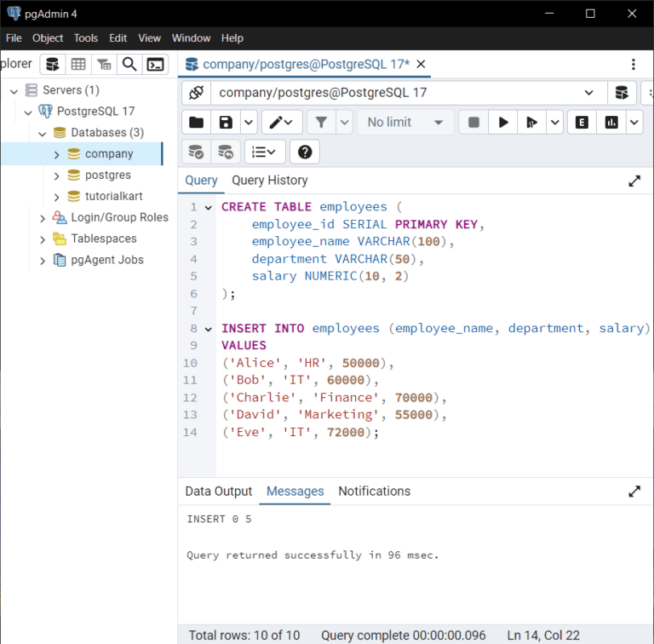Click the 'INSERT 0 5' message text

219,519
